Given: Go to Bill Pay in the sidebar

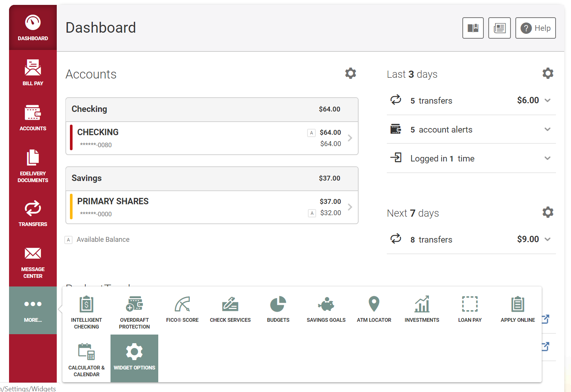Looking at the screenshot, I should 33,72.
